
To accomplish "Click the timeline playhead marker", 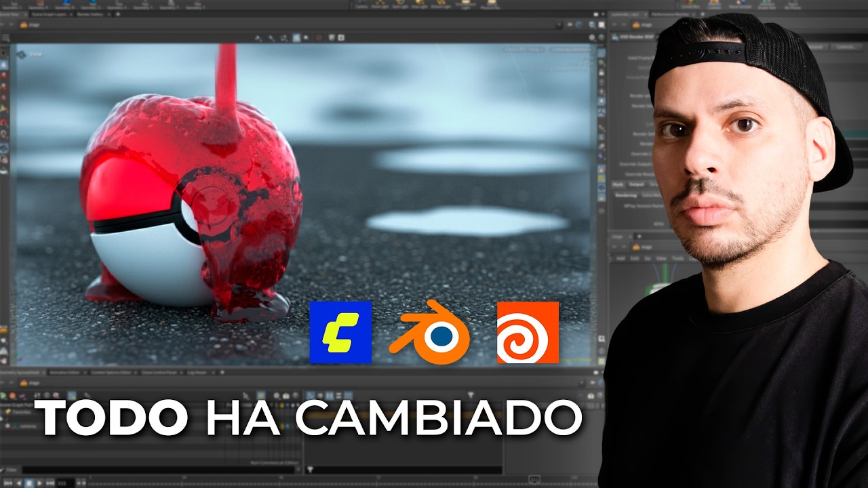I will tap(534, 480).
